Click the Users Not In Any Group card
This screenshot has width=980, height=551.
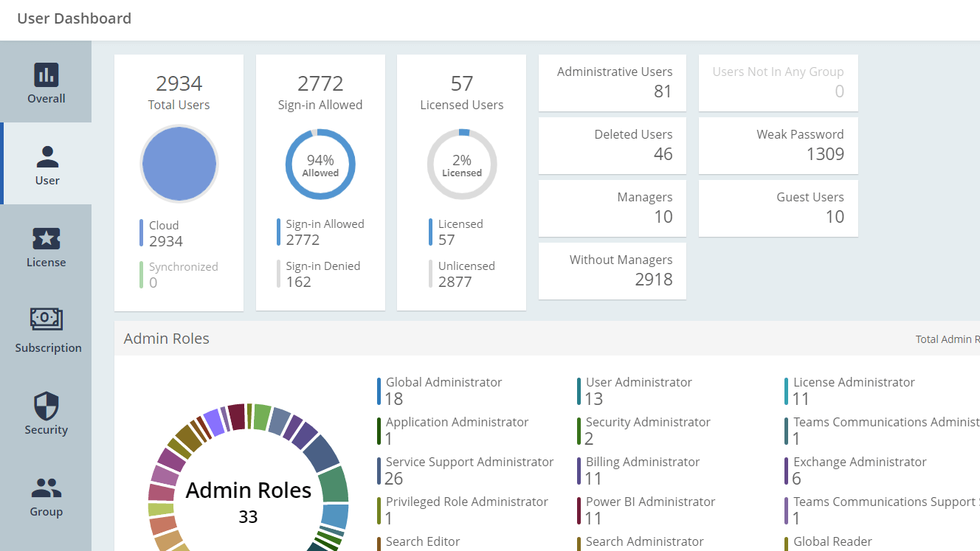coord(778,82)
